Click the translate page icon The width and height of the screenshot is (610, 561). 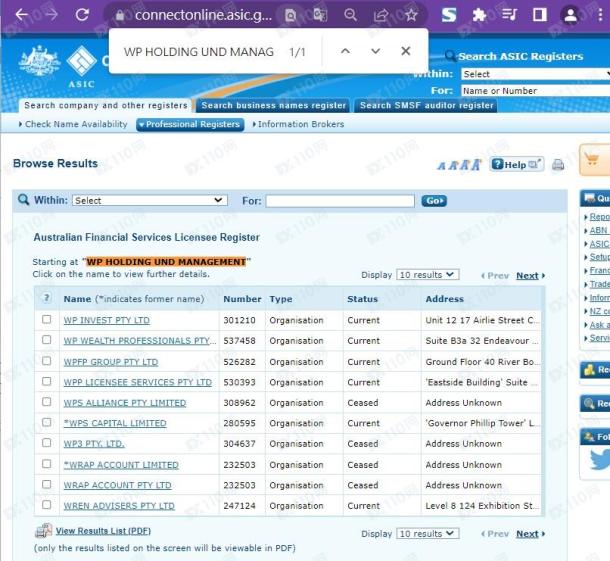[320, 15]
